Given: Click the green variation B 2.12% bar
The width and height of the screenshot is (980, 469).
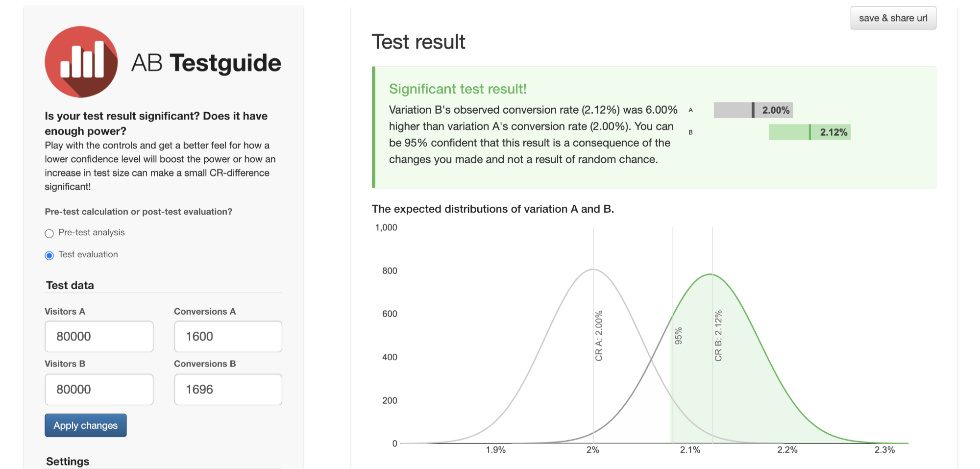Looking at the screenshot, I should click(x=809, y=132).
